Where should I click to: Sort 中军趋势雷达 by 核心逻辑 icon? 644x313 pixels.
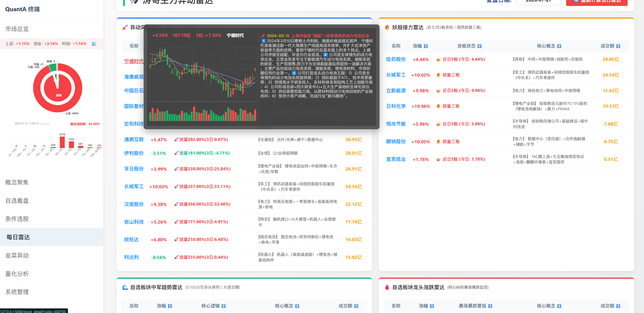(x=224, y=306)
